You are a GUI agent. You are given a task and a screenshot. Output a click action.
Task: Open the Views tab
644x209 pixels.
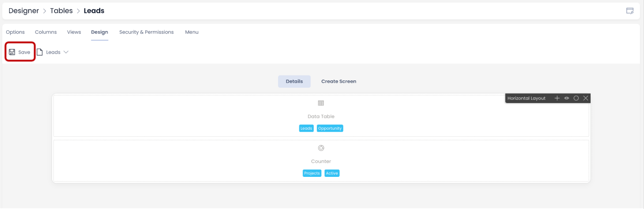[x=74, y=32]
